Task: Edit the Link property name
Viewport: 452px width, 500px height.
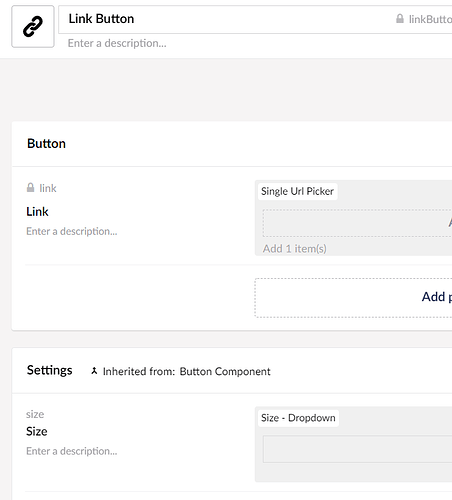Action: 37,212
